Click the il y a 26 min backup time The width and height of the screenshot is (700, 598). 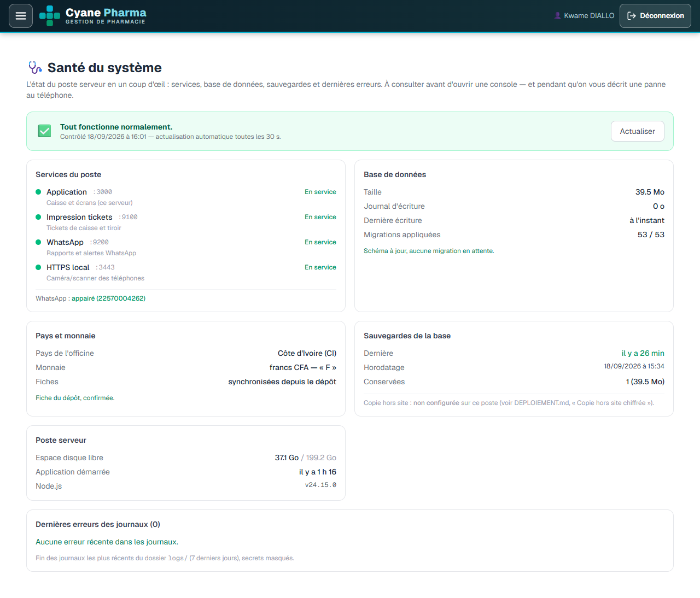click(x=643, y=353)
